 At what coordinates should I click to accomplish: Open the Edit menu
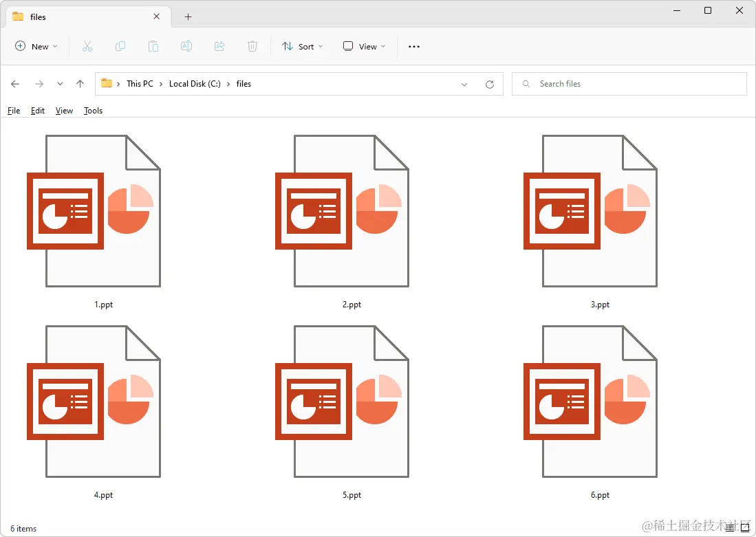38,111
